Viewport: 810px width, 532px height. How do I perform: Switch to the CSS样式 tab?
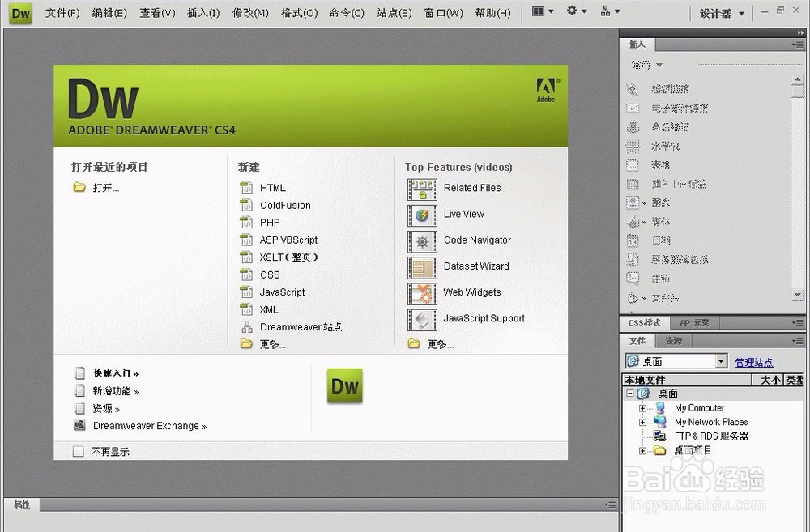[x=644, y=323]
